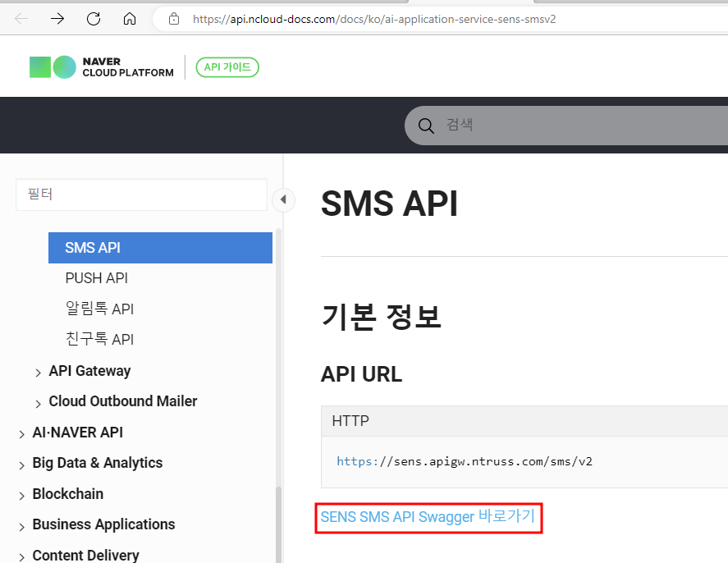This screenshot has height=563, width=728.
Task: Expand Content Delivery chevron
Action: point(22,557)
